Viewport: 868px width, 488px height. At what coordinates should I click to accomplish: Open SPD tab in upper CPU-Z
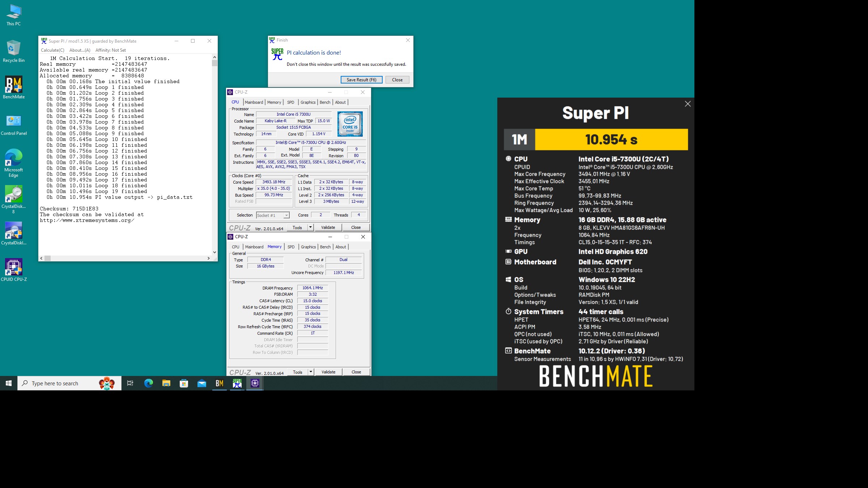291,102
